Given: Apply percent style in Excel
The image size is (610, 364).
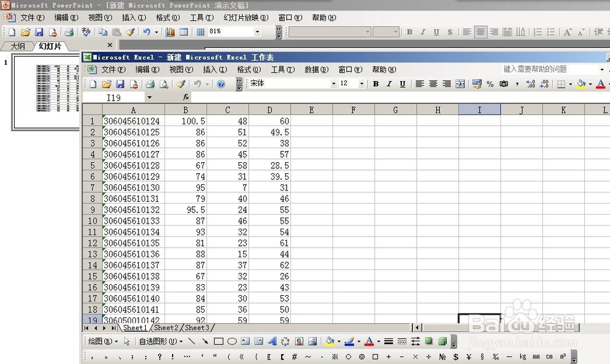Looking at the screenshot, I should pos(490,84).
